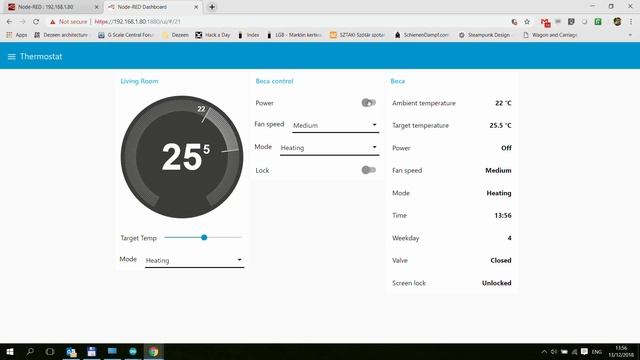Viewport: 640px width, 360px height.
Task: Close the Node-RED Dashboard tab
Action: tap(196, 7)
